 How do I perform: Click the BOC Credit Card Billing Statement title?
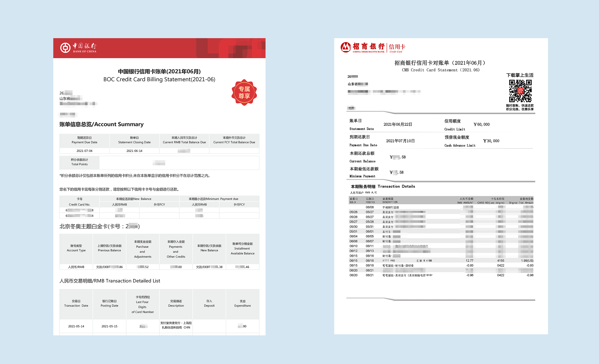pos(159,79)
